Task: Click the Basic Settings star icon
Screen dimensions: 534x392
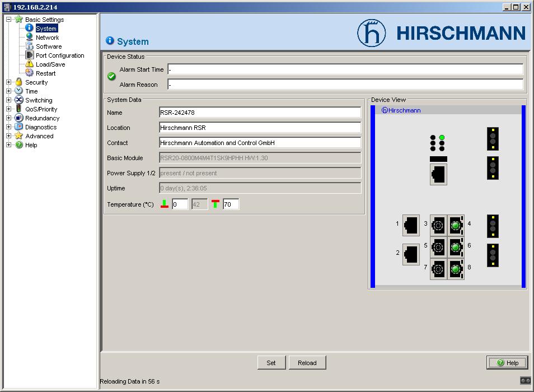Action: 18,19
